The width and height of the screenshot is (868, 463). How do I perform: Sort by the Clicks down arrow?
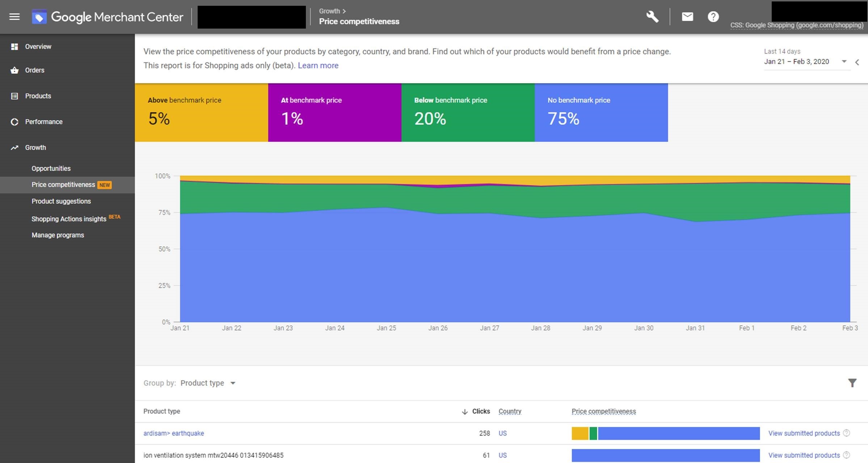pos(465,412)
